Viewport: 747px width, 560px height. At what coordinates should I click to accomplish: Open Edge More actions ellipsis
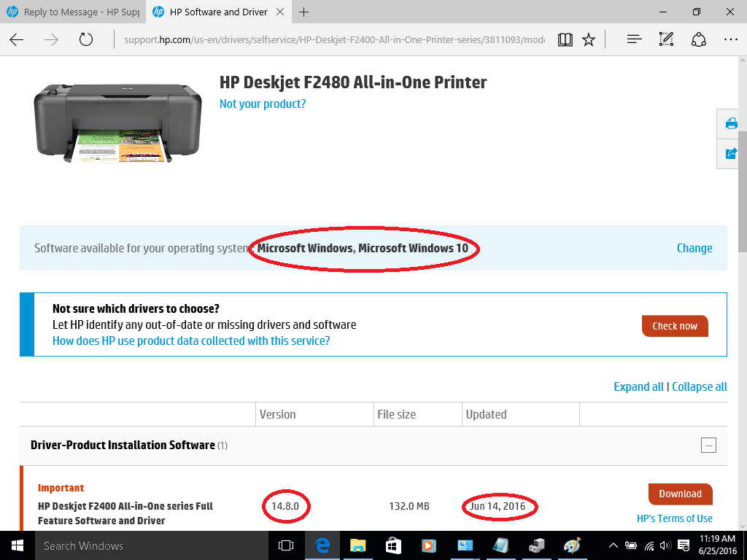click(x=730, y=39)
